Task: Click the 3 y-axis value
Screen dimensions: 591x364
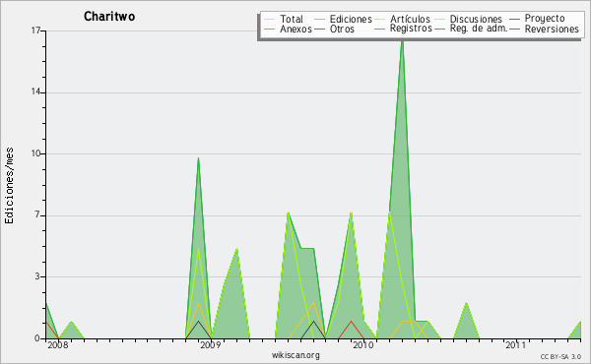Action: pos(37,276)
